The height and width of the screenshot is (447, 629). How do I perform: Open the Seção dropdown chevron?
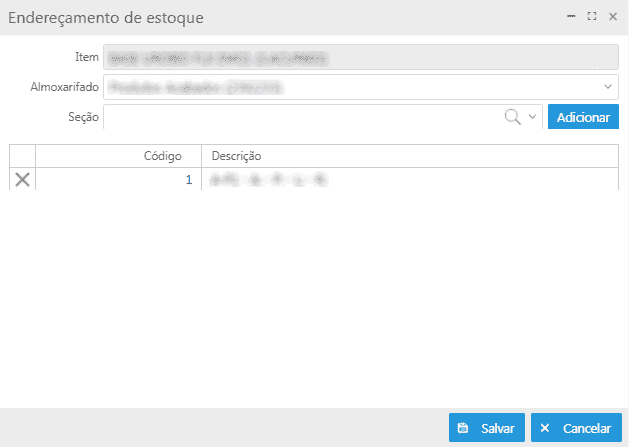pos(532,117)
